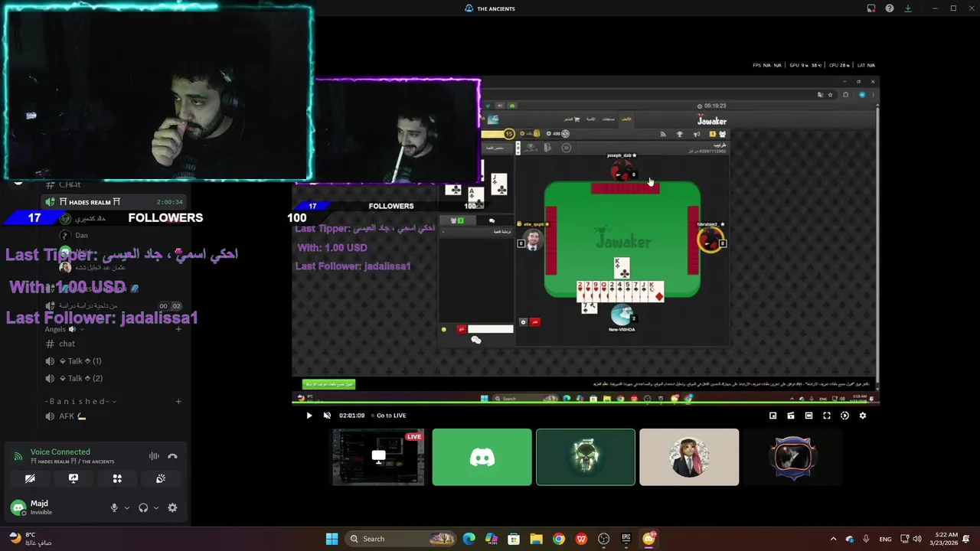The height and width of the screenshot is (551, 980).
Task: Open the taskbar volume control
Action: point(917,539)
